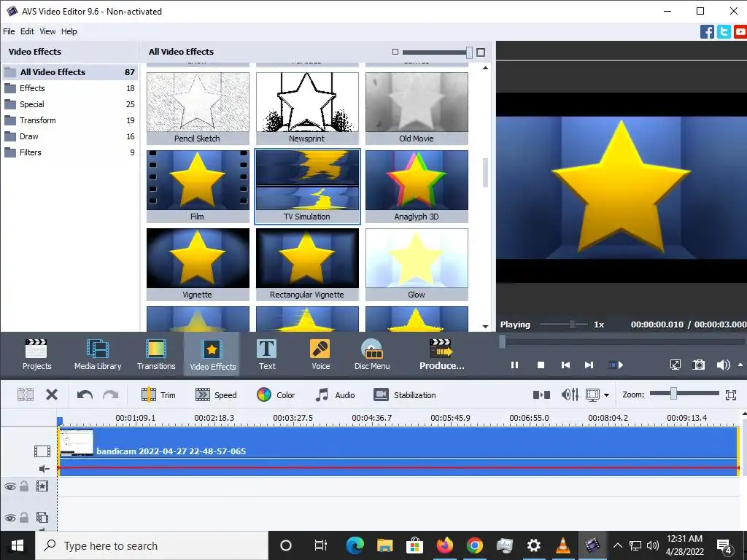Image resolution: width=747 pixels, height=560 pixels.
Task: Open the Text tool
Action: (267, 354)
